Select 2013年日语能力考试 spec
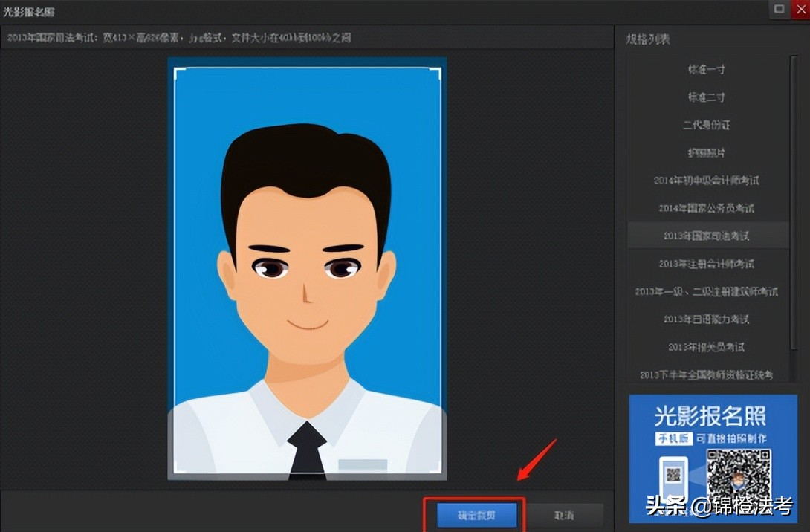810x532 pixels. [x=708, y=319]
